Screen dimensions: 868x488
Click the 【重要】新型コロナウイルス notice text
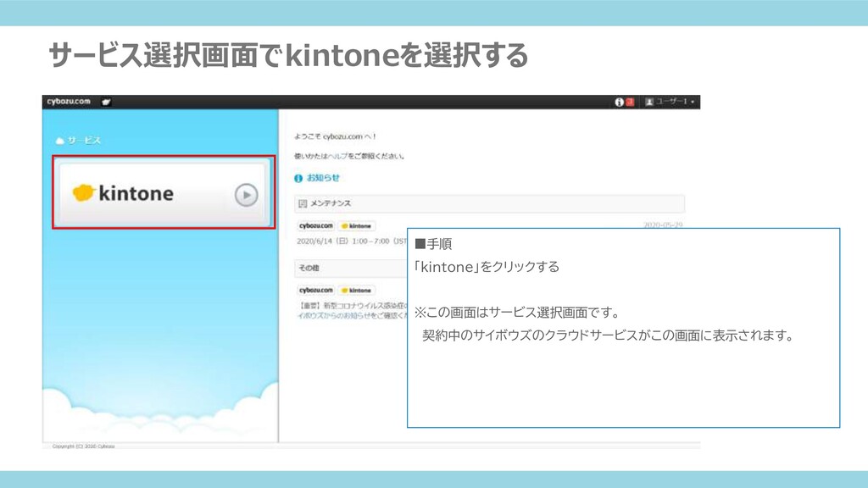(352, 305)
